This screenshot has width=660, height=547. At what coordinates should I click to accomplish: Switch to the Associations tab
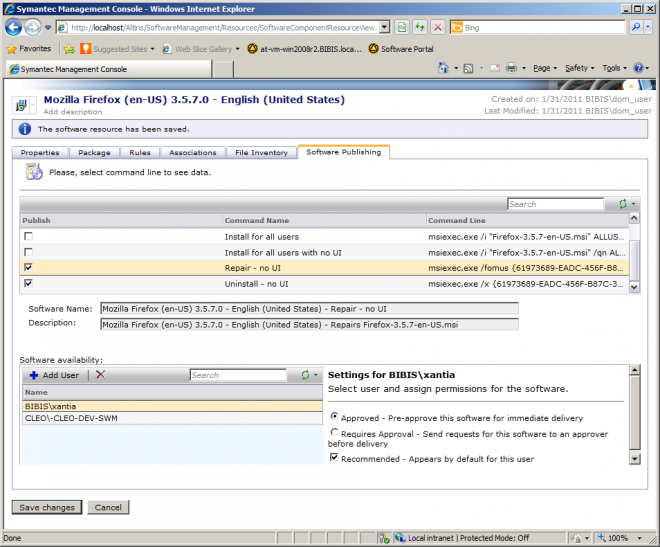point(193,152)
